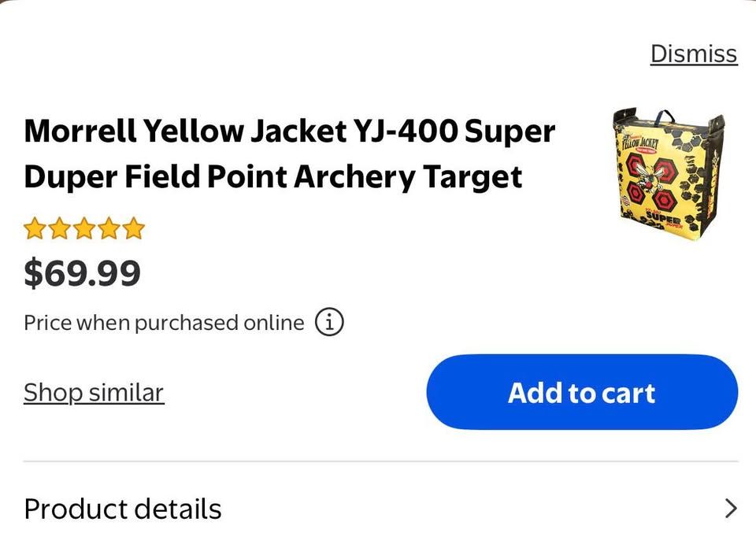Reveal more info under Product details row
Screen dimensions: 756x544
pyautogui.click(x=378, y=508)
